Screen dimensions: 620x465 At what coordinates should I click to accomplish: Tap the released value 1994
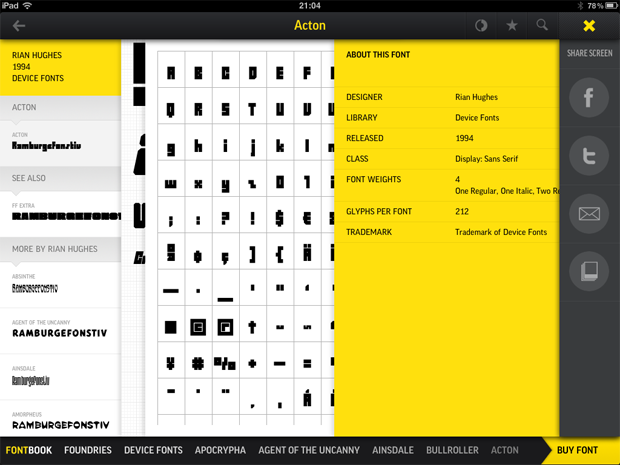(x=464, y=138)
